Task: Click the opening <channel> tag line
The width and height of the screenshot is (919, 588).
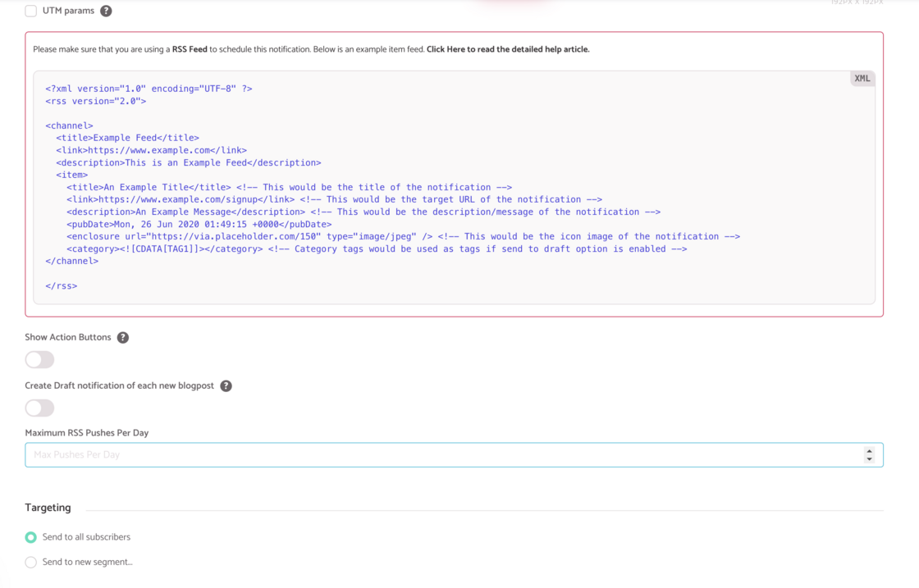Action: (x=69, y=126)
